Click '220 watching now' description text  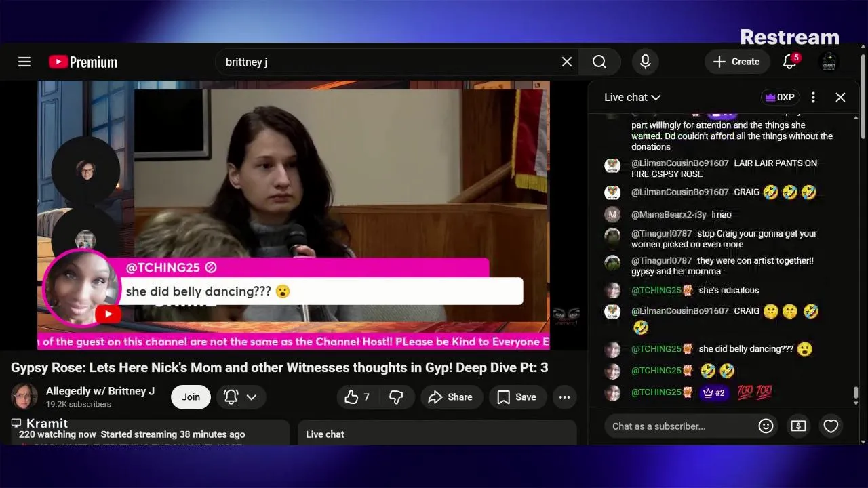pos(58,434)
